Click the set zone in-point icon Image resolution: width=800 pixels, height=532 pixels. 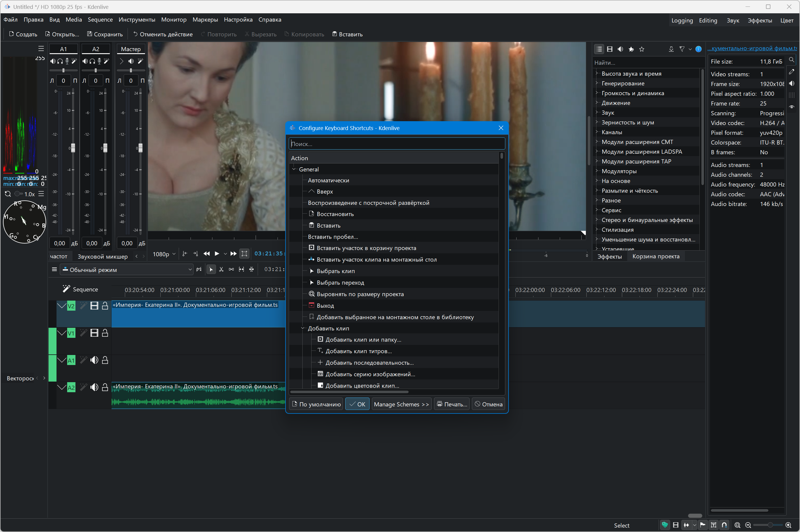[x=185, y=254]
